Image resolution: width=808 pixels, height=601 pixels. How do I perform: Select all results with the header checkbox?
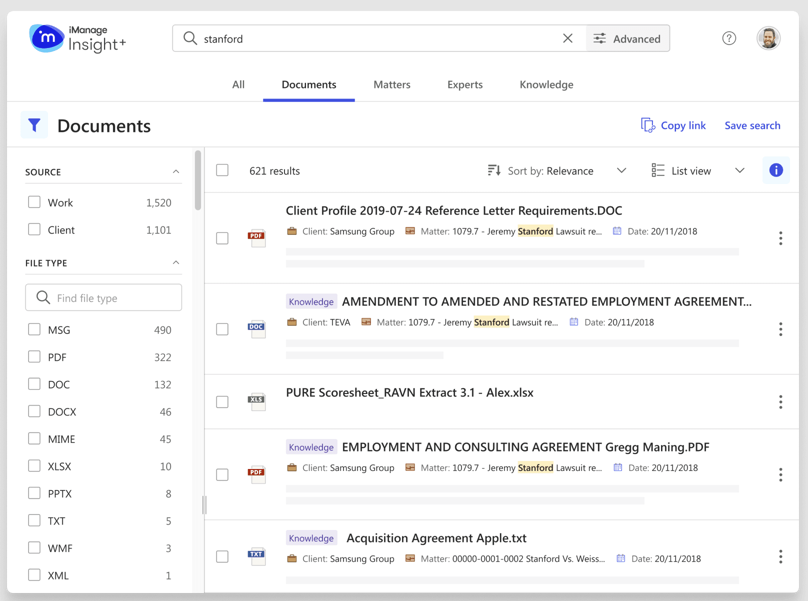point(222,170)
